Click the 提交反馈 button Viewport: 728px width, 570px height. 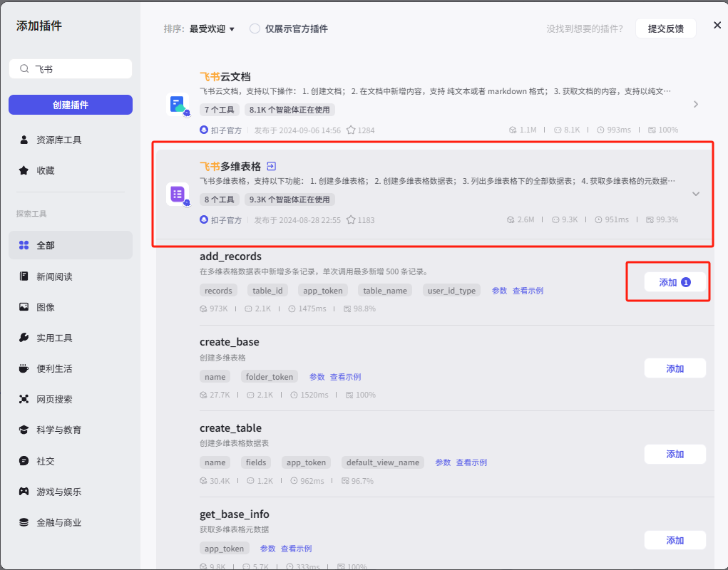pyautogui.click(x=666, y=28)
